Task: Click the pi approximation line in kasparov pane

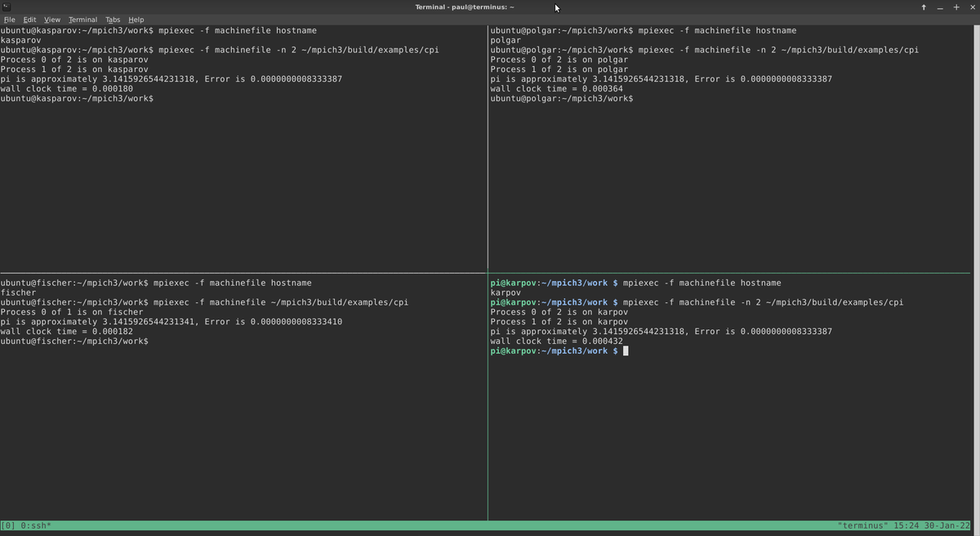Action: (x=171, y=79)
